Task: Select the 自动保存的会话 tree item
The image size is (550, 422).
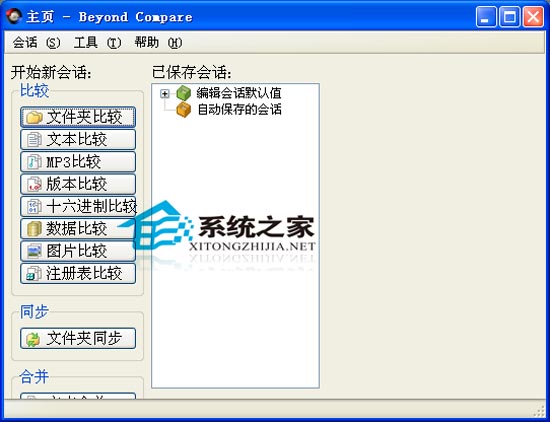Action: pyautogui.click(x=240, y=109)
